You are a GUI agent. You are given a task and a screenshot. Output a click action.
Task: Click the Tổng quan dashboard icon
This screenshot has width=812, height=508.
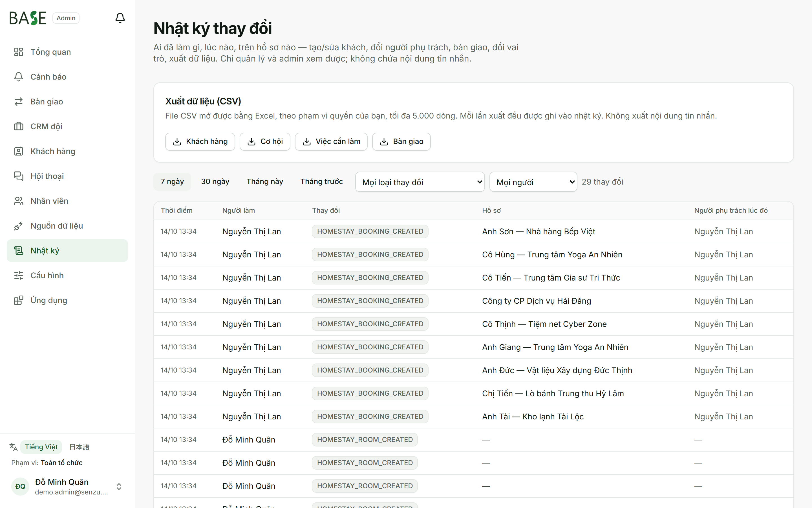(x=18, y=52)
